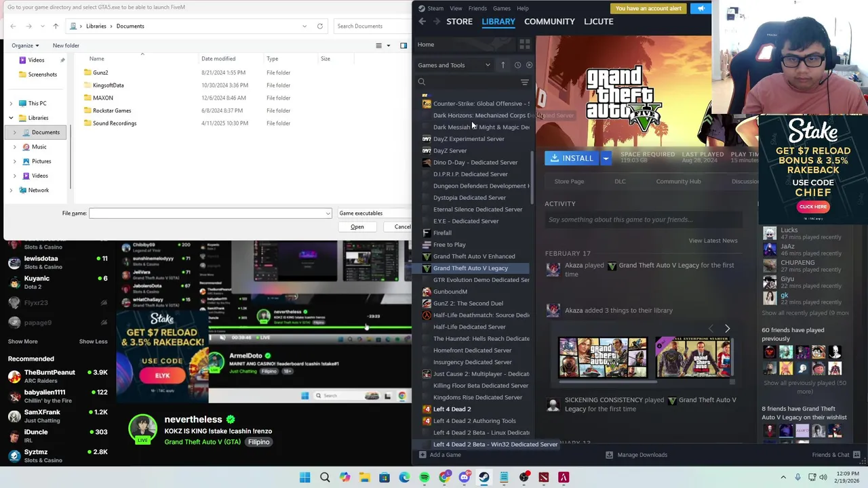Select the Sound Recordings folder
868x488 pixels.
coord(115,123)
